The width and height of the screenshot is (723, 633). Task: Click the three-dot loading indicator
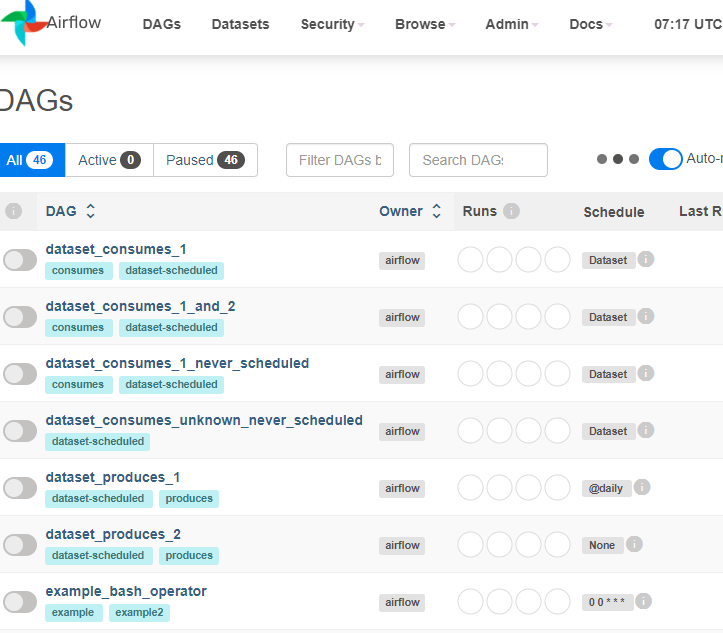coord(618,159)
